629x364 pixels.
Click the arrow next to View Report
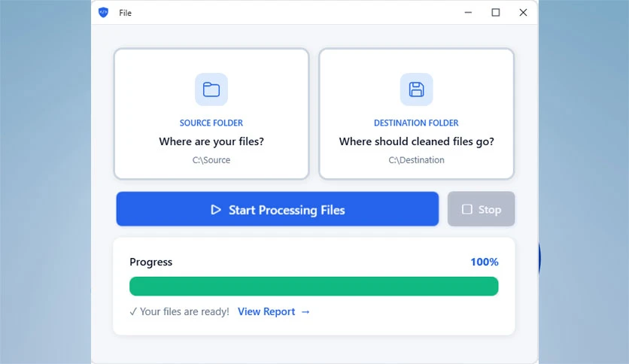[x=305, y=312]
